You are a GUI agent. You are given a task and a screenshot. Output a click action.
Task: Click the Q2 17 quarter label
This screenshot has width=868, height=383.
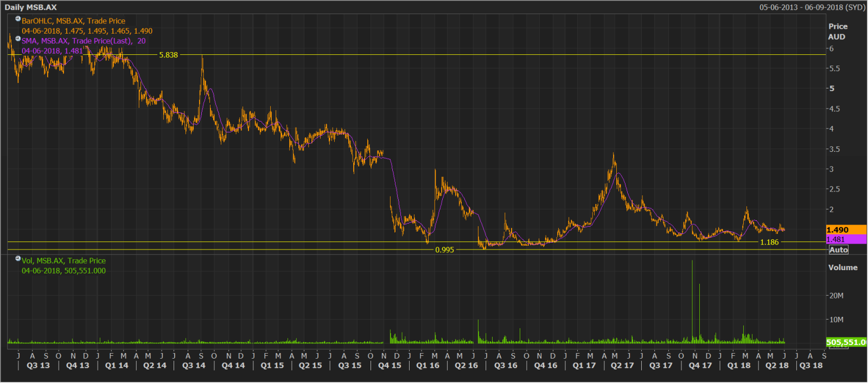click(x=622, y=366)
